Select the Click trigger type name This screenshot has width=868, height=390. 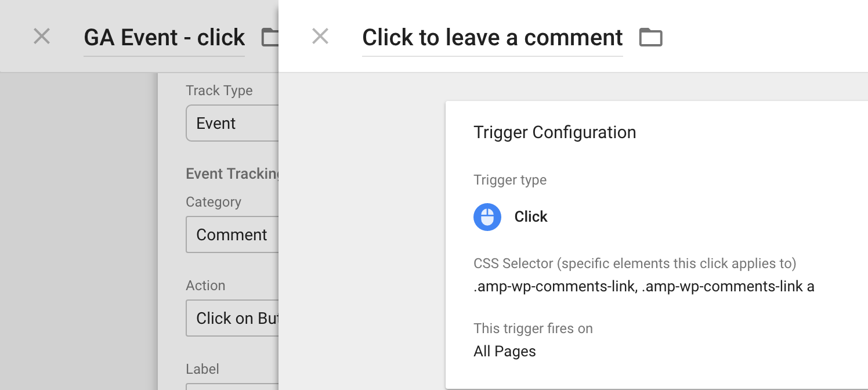pyautogui.click(x=531, y=217)
